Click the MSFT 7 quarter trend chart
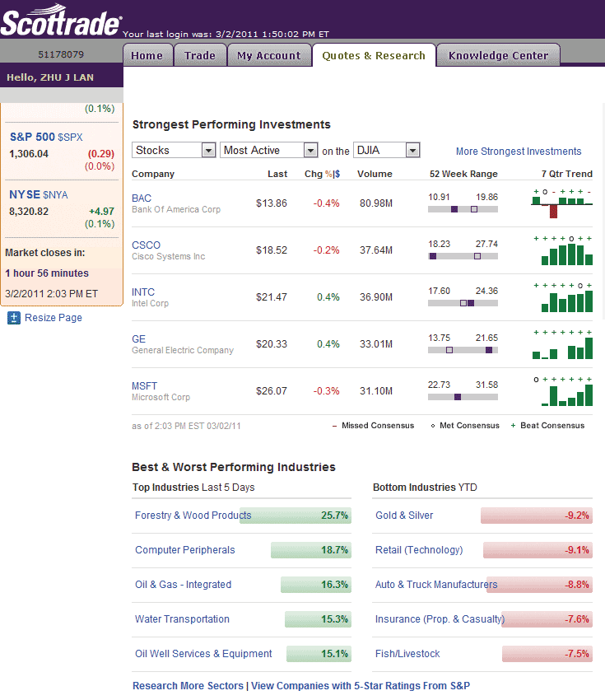 562,391
